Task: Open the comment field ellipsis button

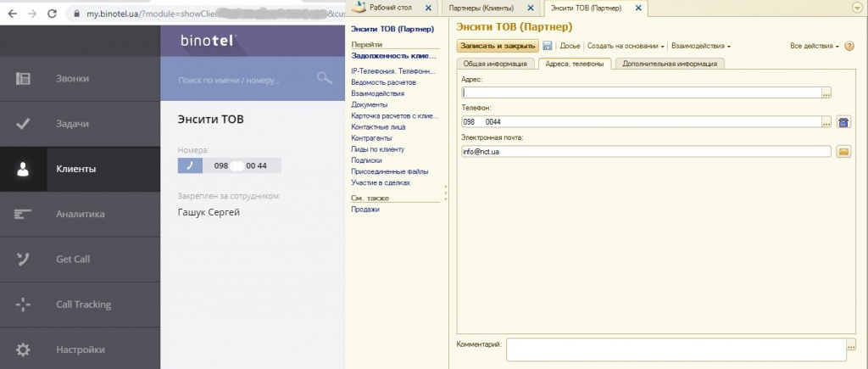Action: tap(851, 346)
